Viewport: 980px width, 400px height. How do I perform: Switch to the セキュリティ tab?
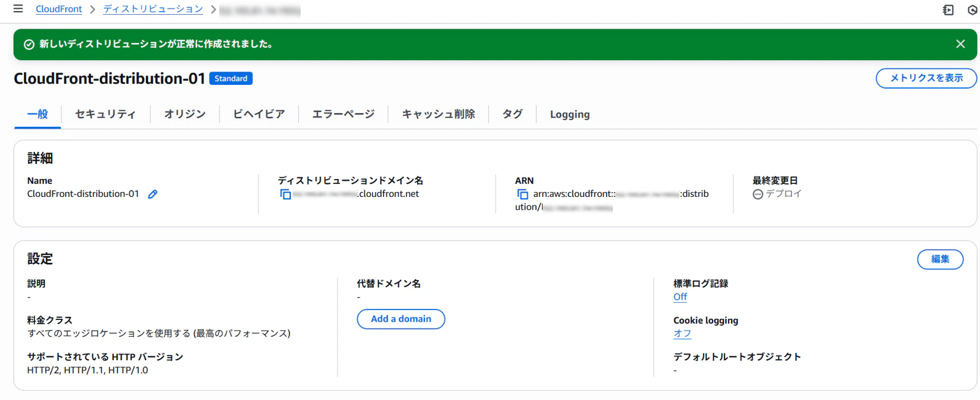coord(105,114)
